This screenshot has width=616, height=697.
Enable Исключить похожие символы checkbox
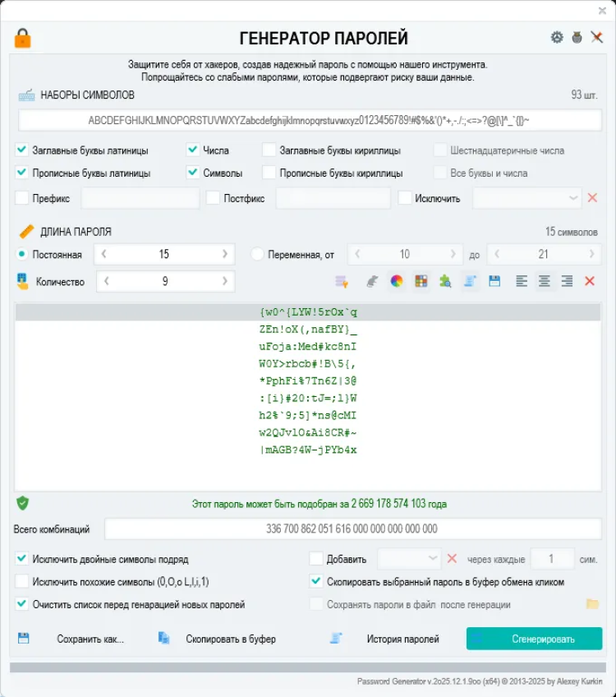22,582
